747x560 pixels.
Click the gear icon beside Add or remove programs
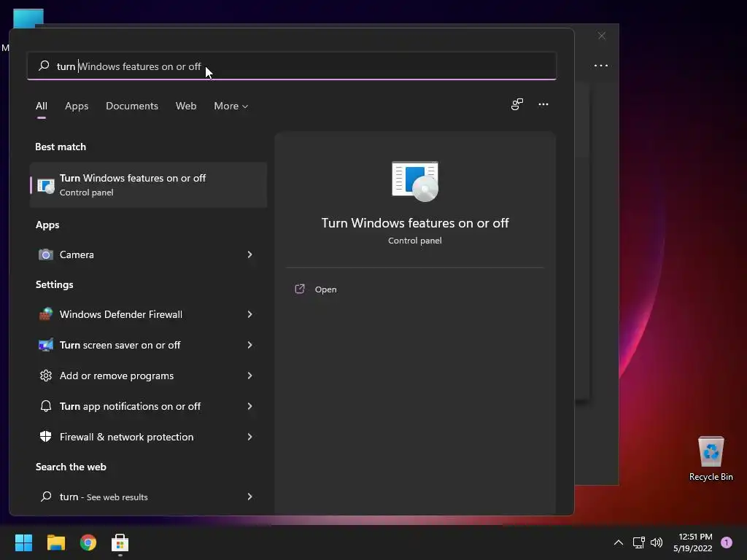[46, 376]
